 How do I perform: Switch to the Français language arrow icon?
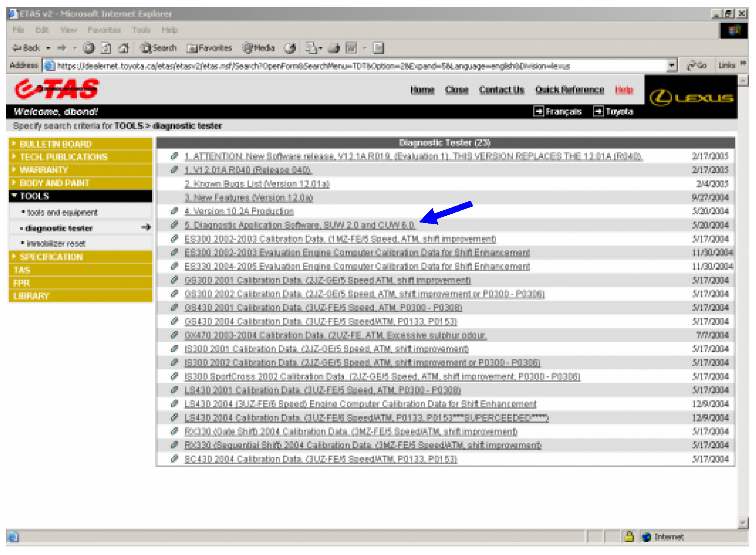click(538, 111)
